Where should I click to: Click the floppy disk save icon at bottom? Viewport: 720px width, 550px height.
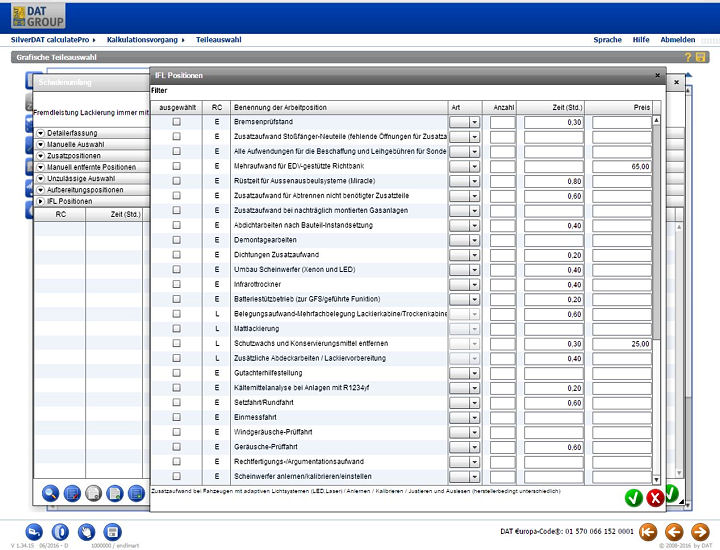point(112,533)
